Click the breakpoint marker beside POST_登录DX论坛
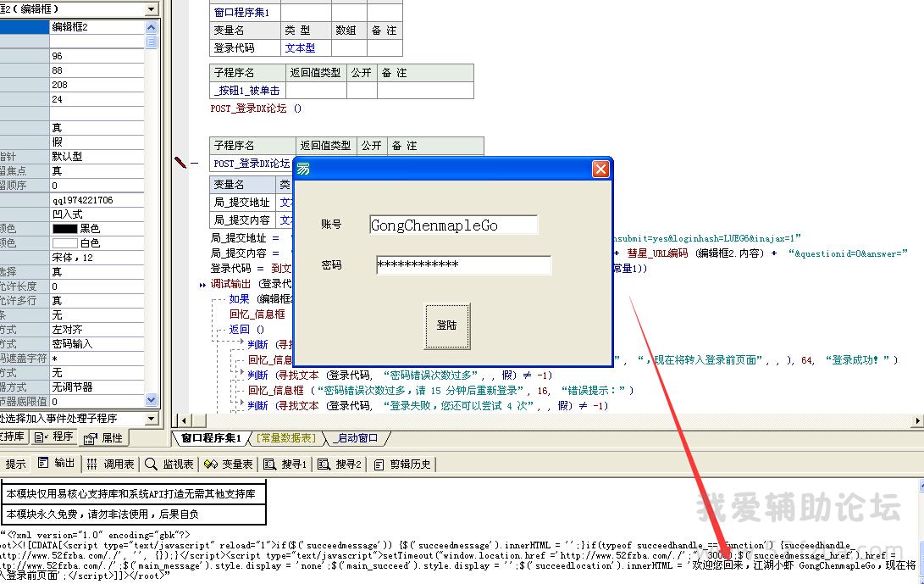Viewport: 924px width, 584px height. tap(180, 163)
